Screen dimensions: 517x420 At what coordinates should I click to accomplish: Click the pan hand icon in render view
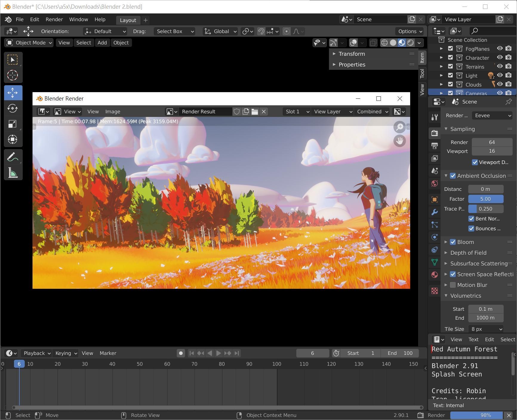(399, 141)
